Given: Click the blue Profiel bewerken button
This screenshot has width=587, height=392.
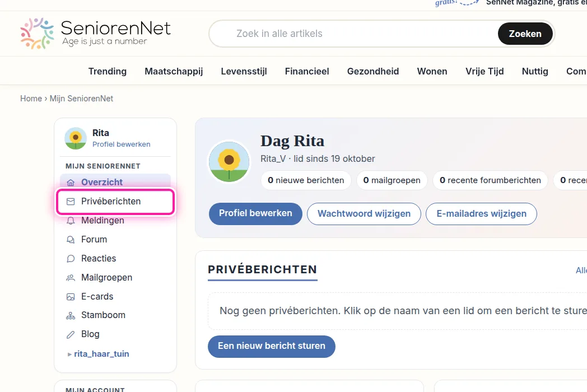Looking at the screenshot, I should click(255, 214).
